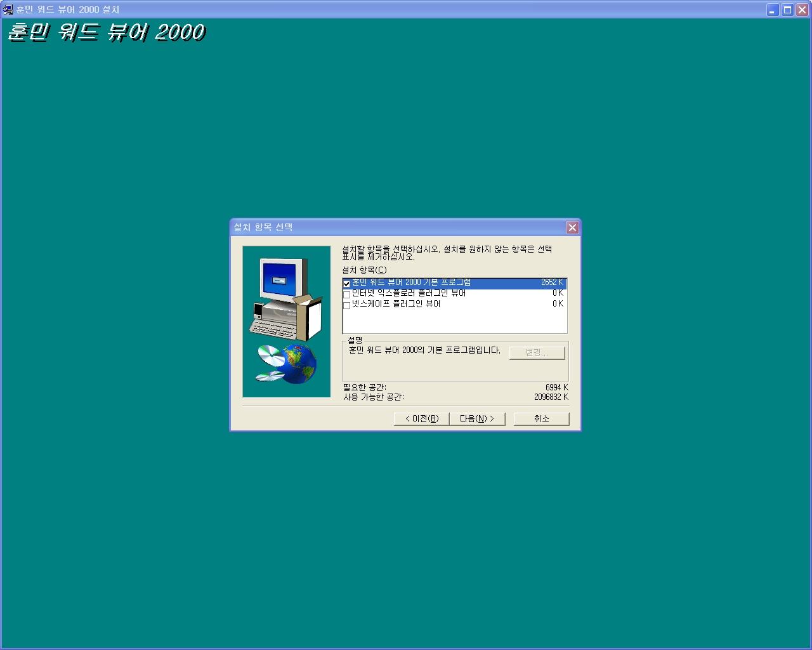This screenshot has width=812, height=650.
Task: Select 넷스케이프 플러그인 뷰어 list row text
Action: [396, 304]
